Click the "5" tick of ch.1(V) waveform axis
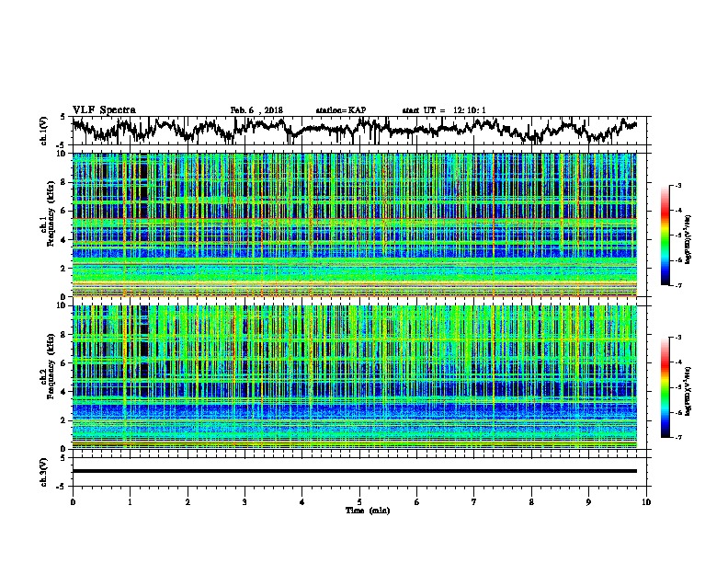Image resolution: width=728 pixels, height=563 pixels. pyautogui.click(x=64, y=117)
